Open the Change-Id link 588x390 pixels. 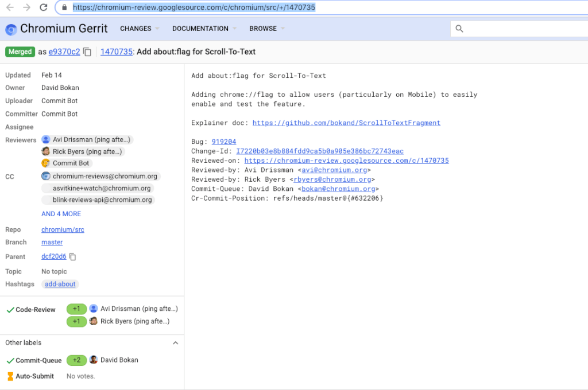point(320,151)
